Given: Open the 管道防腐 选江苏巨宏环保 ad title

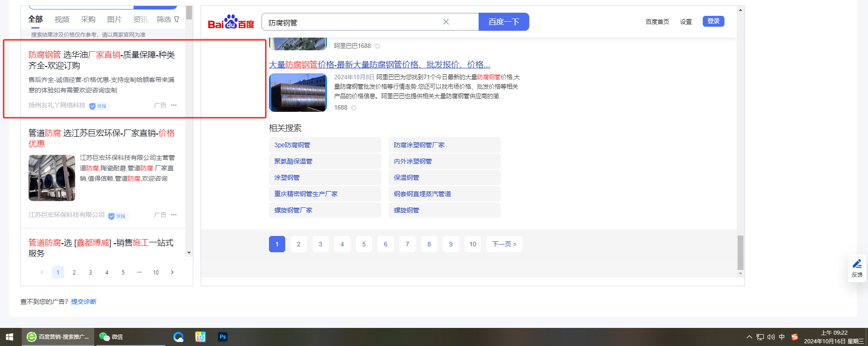Looking at the screenshot, I should tap(102, 139).
